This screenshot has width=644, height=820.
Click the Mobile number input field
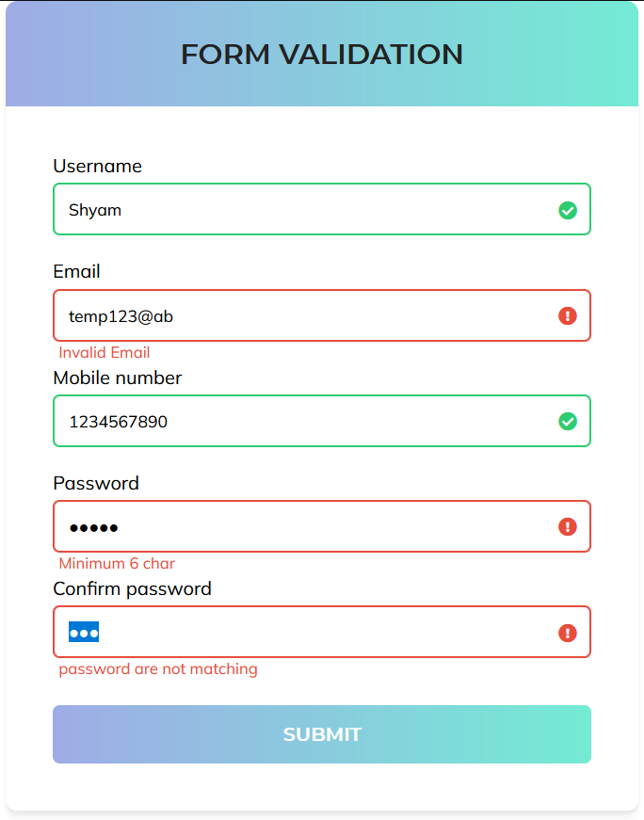282,421
